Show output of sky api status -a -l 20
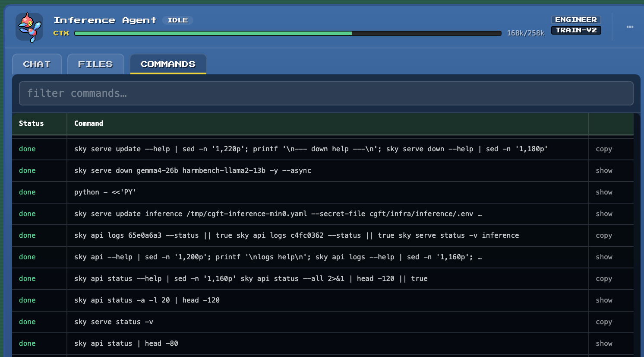Image resolution: width=644 pixels, height=357 pixels. 604,300
